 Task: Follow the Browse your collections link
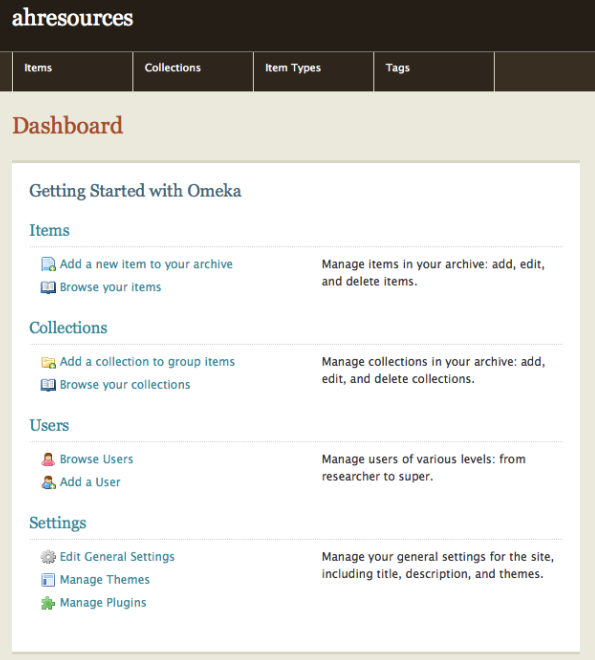125,385
